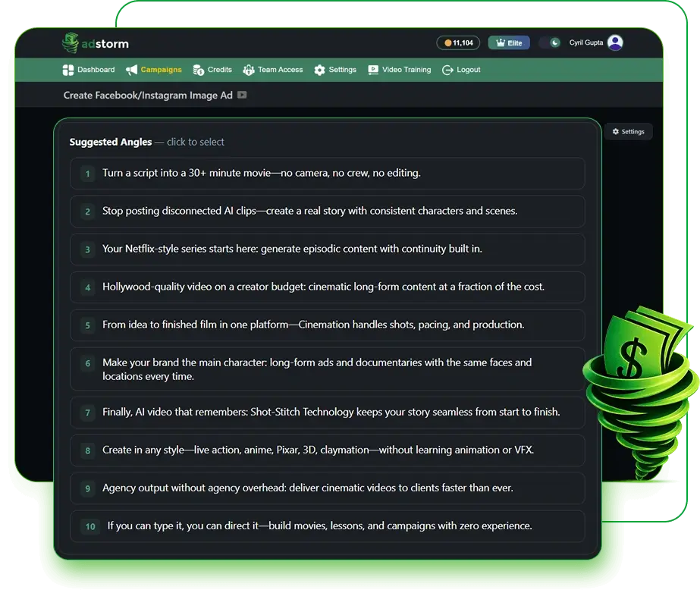Select angle 9: Agency output without agency overhead
This screenshot has width=700, height=593.
pyautogui.click(x=327, y=488)
